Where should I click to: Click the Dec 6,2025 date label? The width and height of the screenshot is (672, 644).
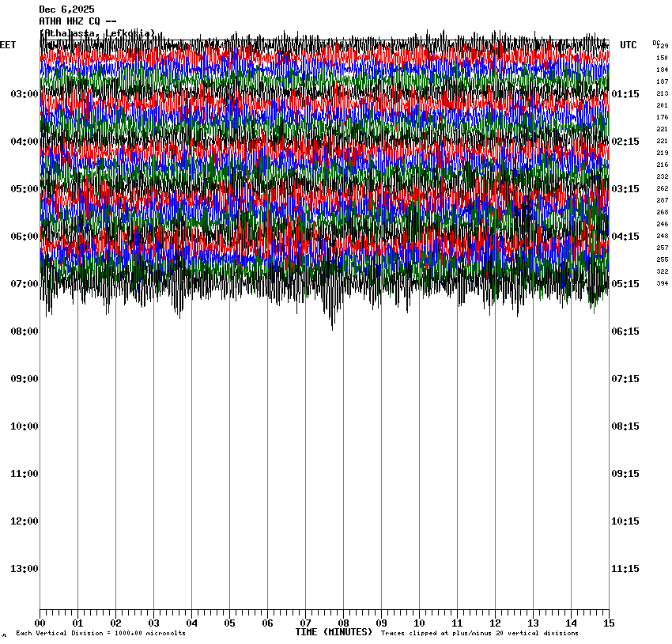(x=66, y=9)
